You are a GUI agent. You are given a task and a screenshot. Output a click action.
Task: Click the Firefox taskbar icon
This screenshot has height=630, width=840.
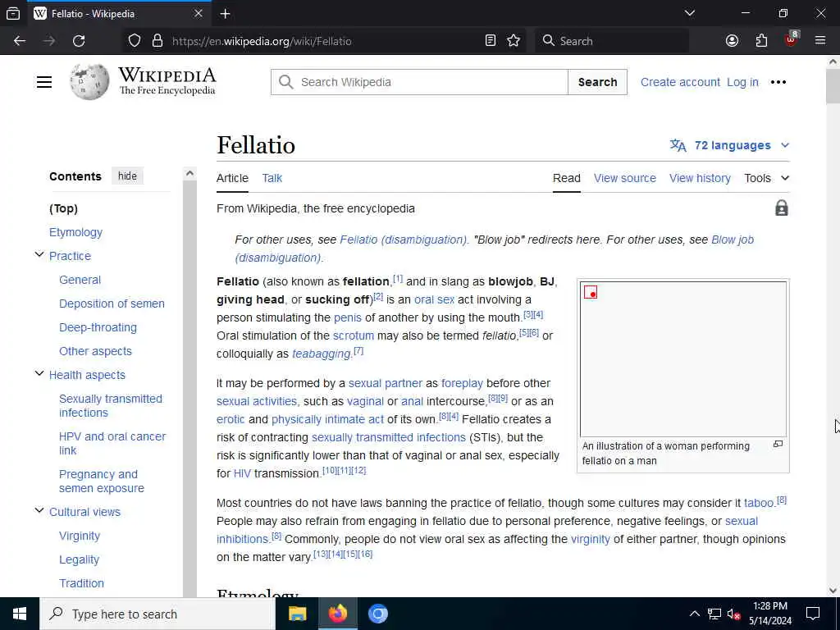point(337,614)
